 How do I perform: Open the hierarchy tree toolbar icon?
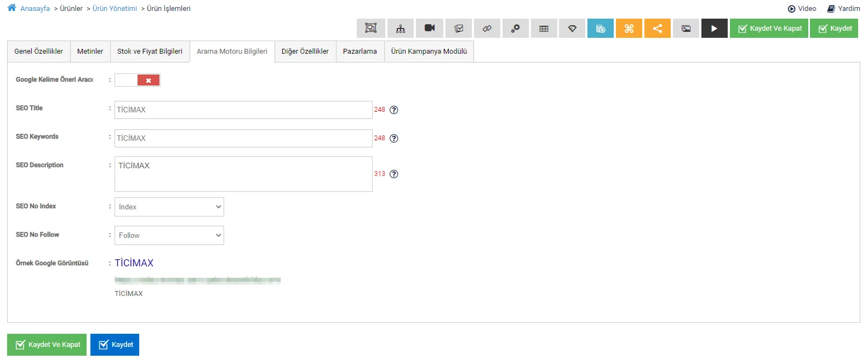(401, 29)
